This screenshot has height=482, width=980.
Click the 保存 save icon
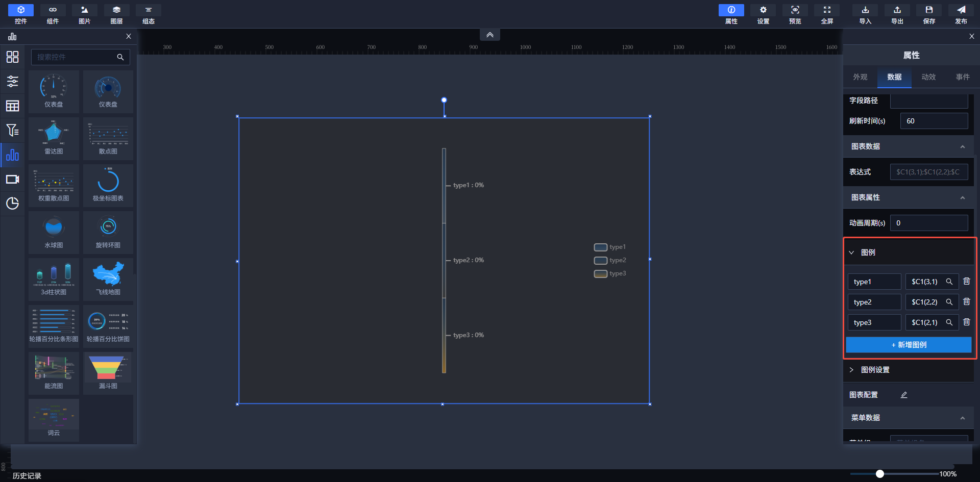(929, 10)
